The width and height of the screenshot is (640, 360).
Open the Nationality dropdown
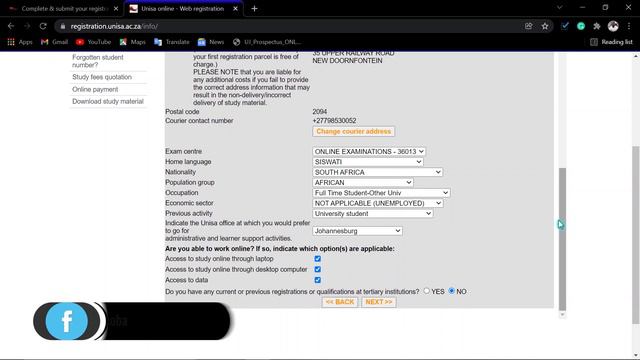[x=377, y=172]
